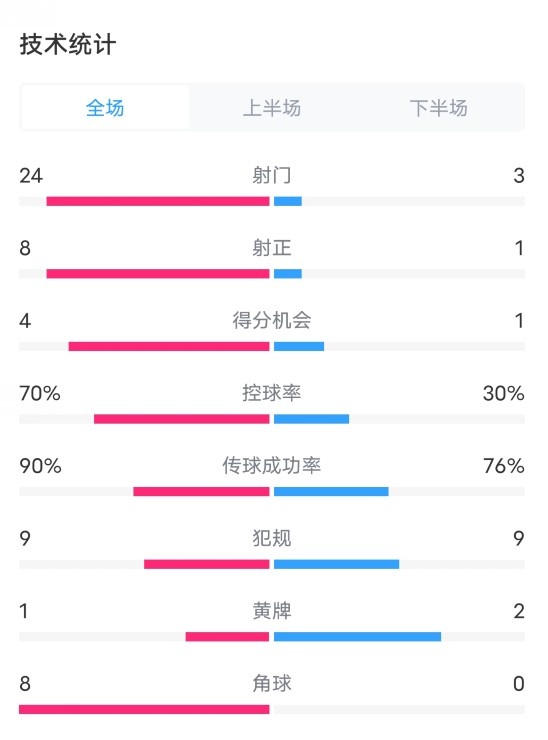Click the 传球成功率 label
This screenshot has width=548, height=740.
tap(271, 465)
